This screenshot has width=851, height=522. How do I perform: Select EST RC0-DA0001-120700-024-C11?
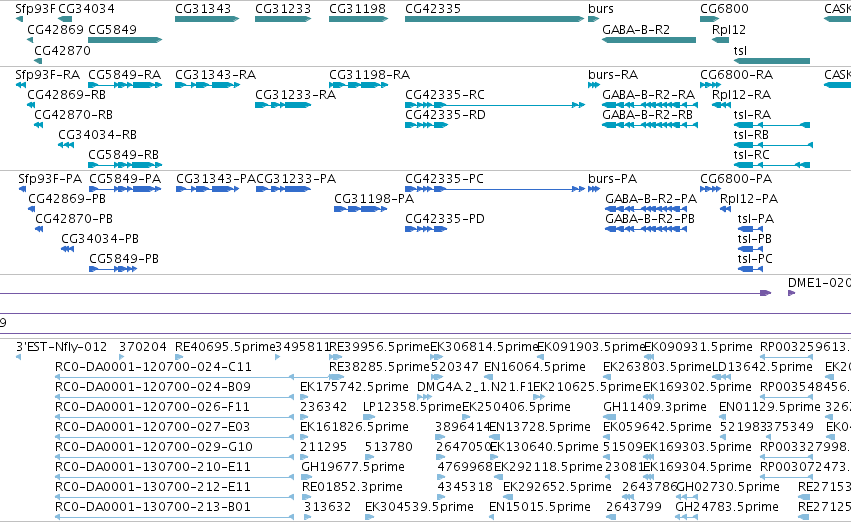153,367
